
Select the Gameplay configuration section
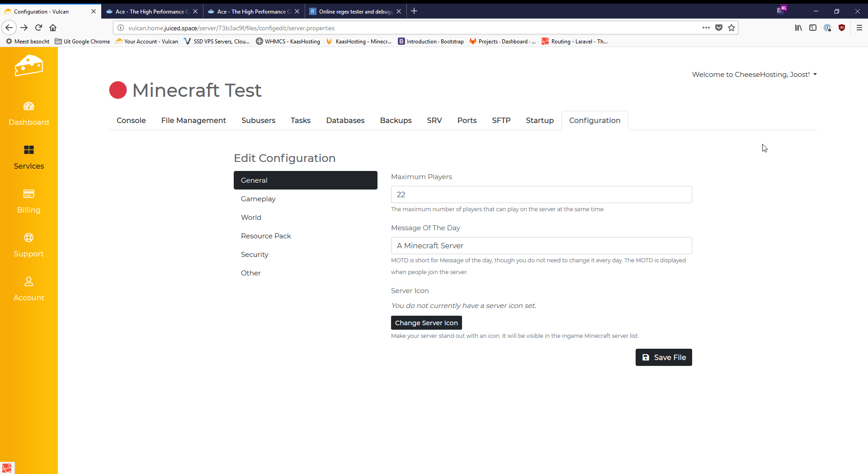click(x=258, y=199)
